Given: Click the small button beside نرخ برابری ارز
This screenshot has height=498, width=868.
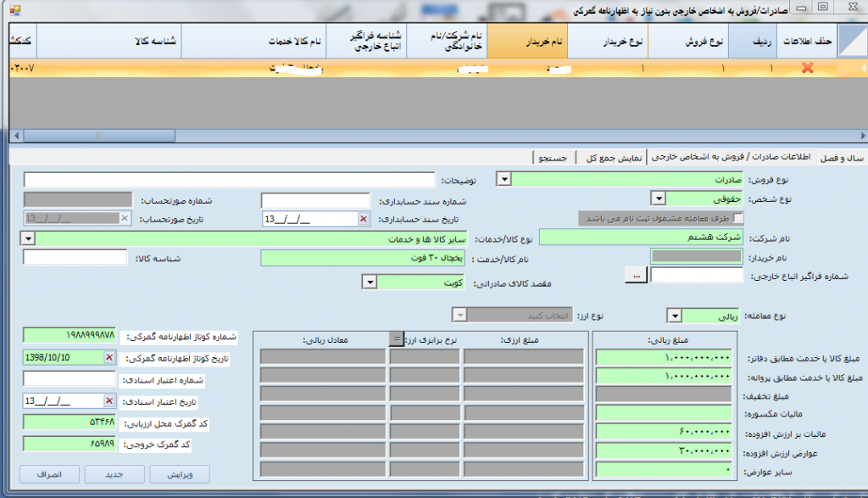Looking at the screenshot, I should pyautogui.click(x=396, y=339).
